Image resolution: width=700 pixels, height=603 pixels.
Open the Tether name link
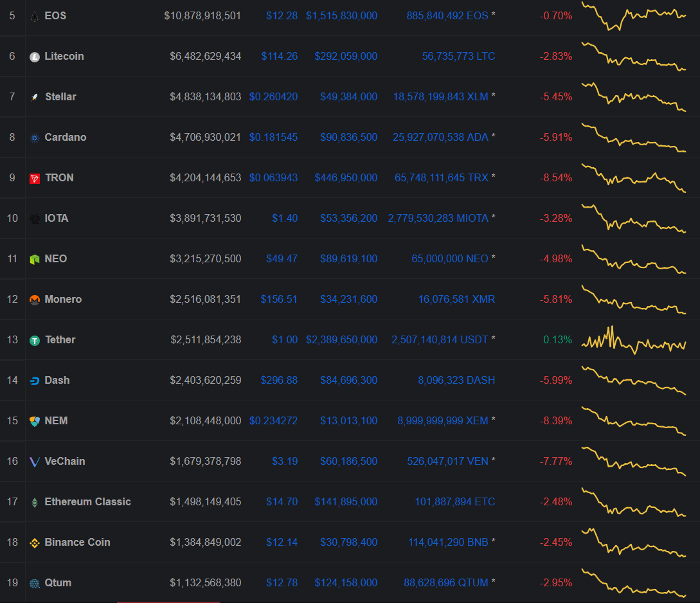coord(60,339)
